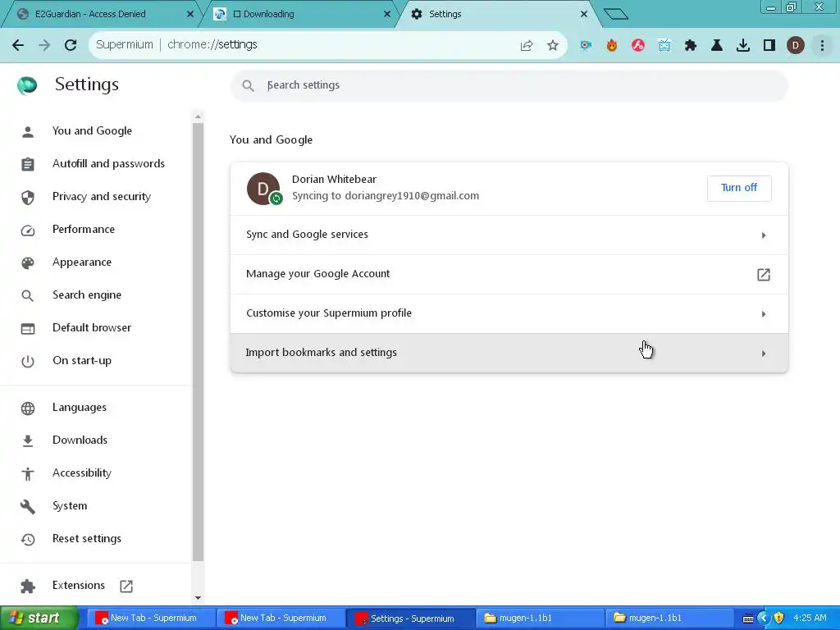Click the security shield tray icon
The height and width of the screenshot is (630, 840).
coord(779,619)
